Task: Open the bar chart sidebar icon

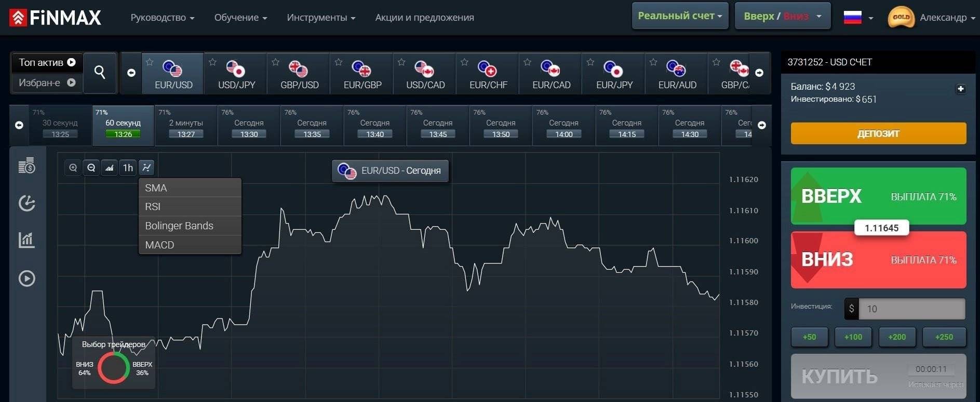Action: coord(26,240)
